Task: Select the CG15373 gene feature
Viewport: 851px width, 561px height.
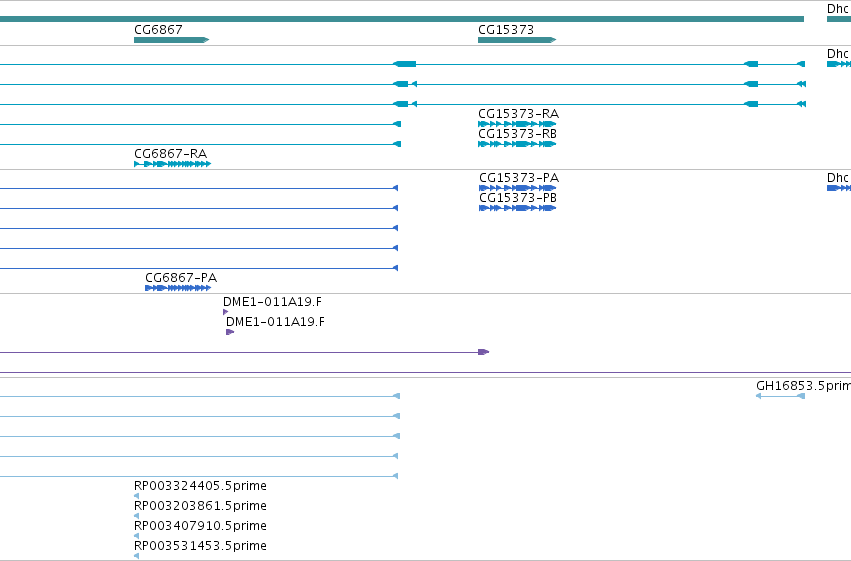Action: pos(517,40)
